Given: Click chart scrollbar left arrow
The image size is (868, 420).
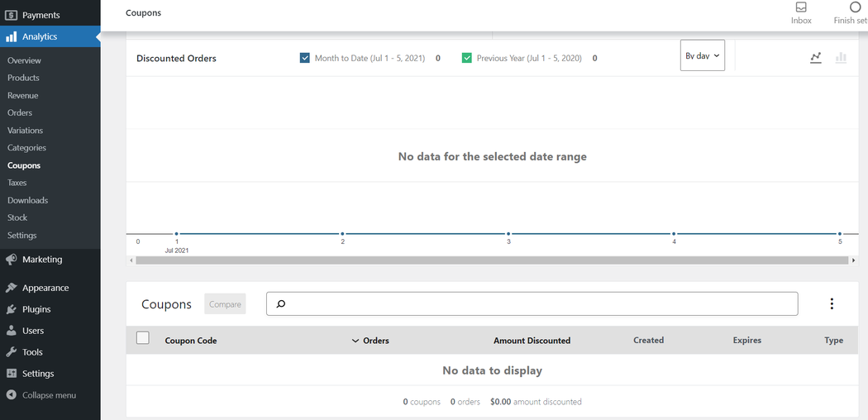Looking at the screenshot, I should [x=131, y=260].
